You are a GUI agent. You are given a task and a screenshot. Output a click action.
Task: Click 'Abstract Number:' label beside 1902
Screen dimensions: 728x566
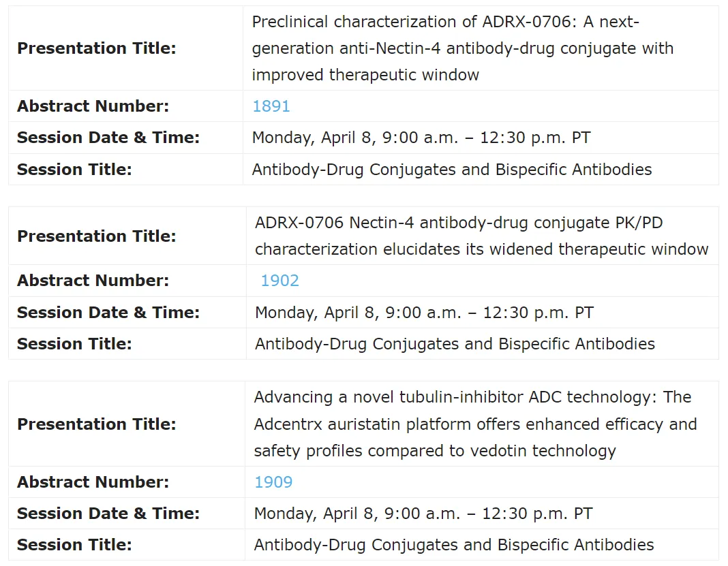point(93,281)
